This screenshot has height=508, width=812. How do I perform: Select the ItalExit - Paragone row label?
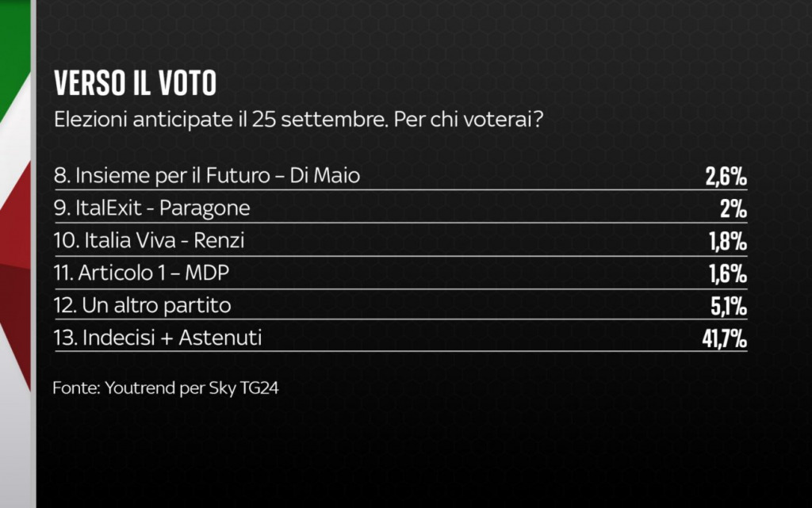151,208
